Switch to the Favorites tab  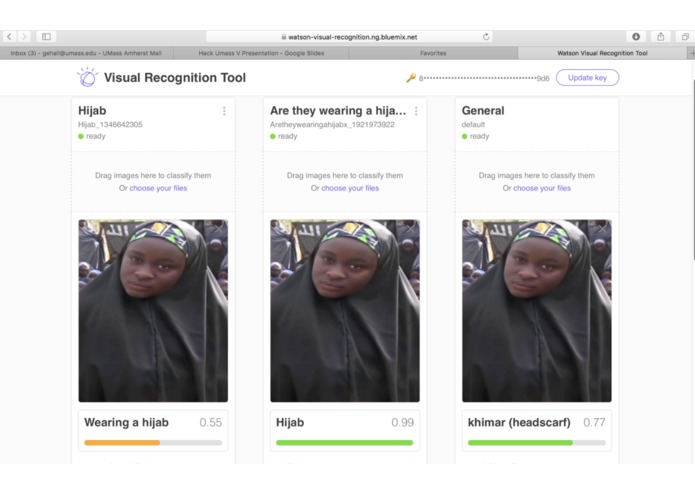point(433,53)
